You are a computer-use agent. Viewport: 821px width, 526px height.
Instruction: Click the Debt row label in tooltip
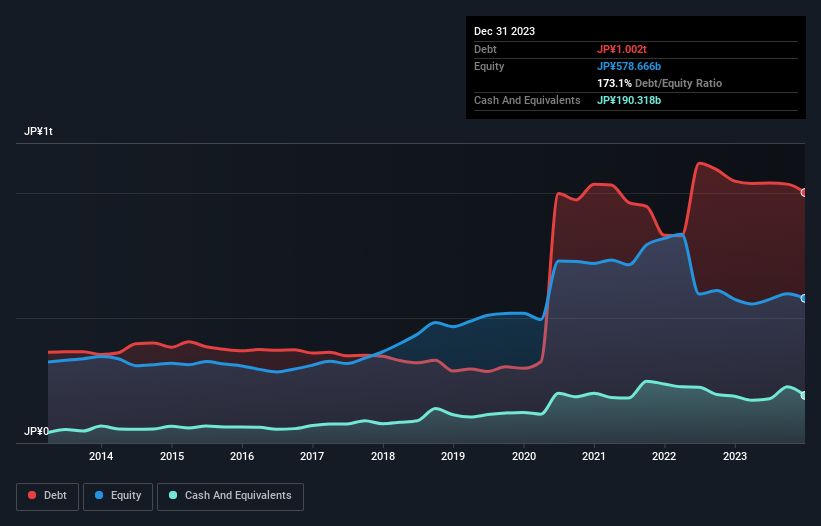click(x=485, y=49)
